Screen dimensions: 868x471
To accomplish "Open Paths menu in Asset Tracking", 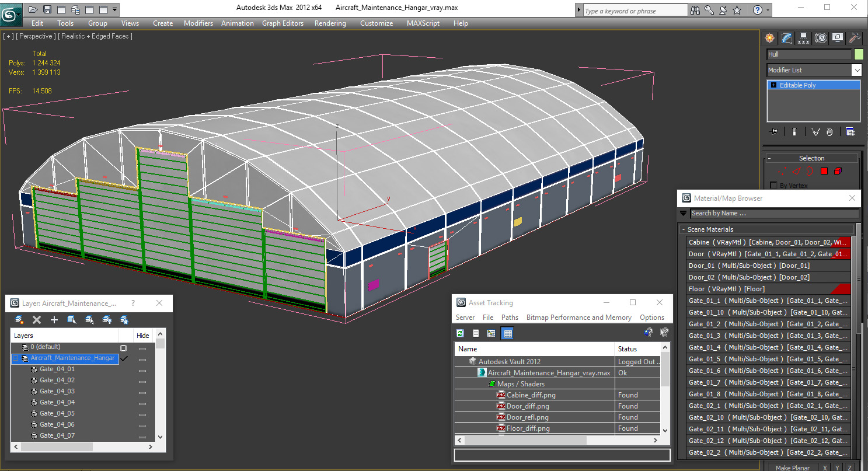I will click(510, 318).
